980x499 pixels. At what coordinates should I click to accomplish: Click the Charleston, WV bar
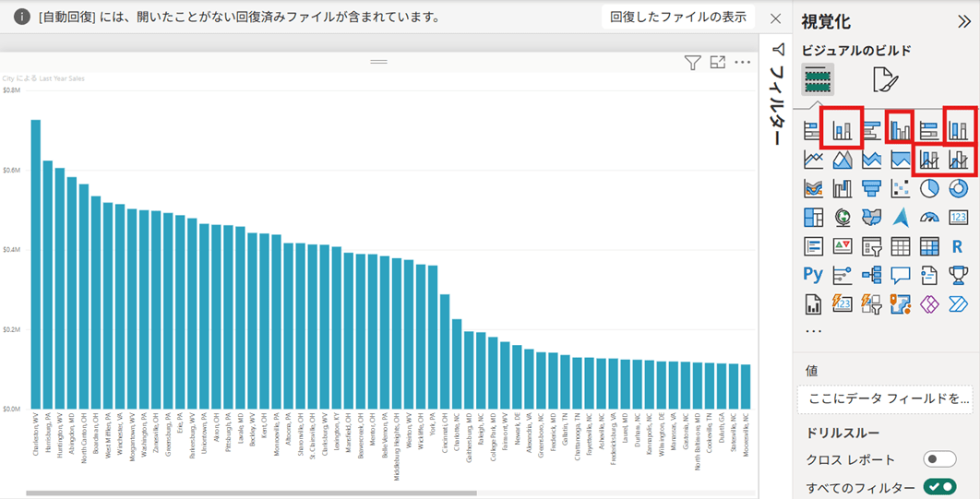click(36, 264)
